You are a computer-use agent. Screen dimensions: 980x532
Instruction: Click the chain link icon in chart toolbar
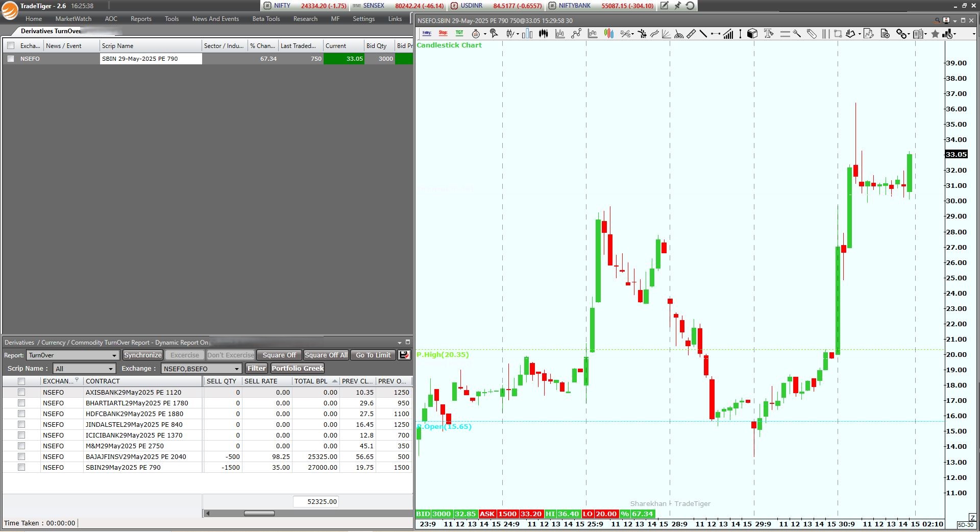click(901, 34)
